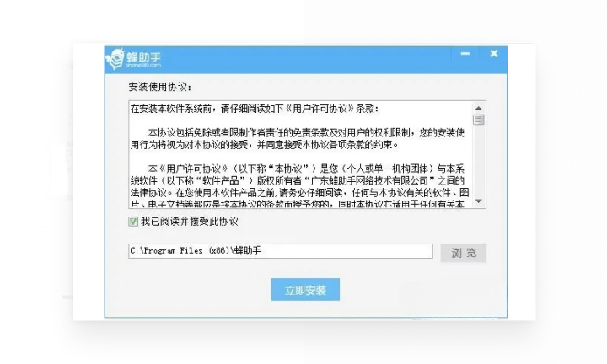Image resolution: width=607 pixels, height=364 pixels.
Task: Click the phone580.com text under the logo
Action: pyautogui.click(x=142, y=66)
